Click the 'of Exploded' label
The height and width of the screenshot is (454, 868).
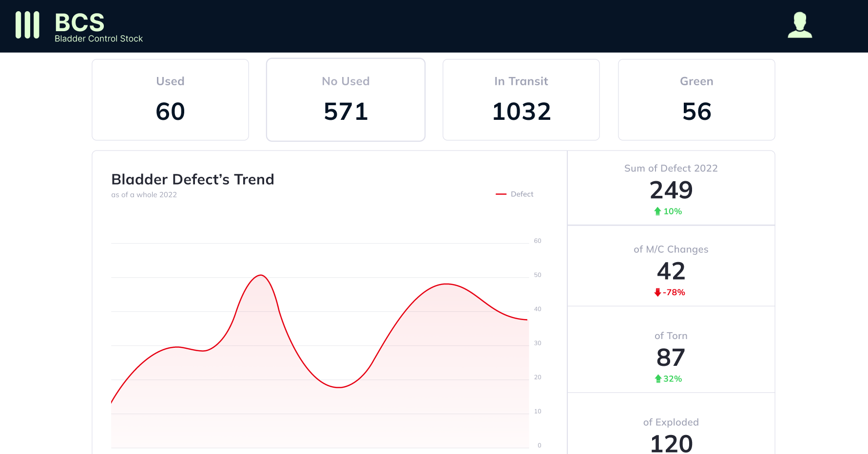pos(671,422)
